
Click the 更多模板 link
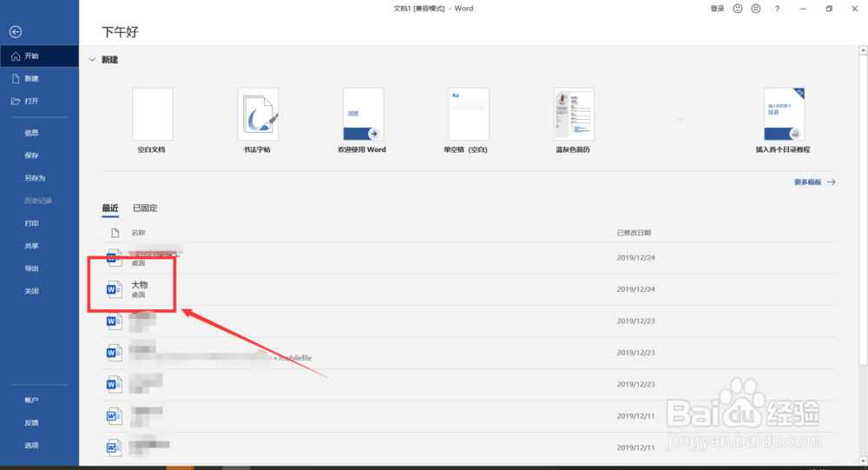click(x=814, y=182)
